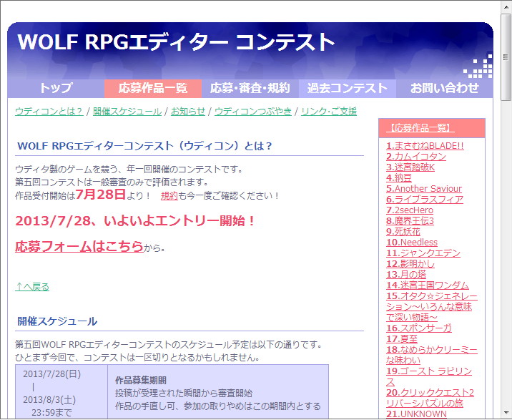Click the red 規約 link in text
512x420 pixels.
[169, 196]
